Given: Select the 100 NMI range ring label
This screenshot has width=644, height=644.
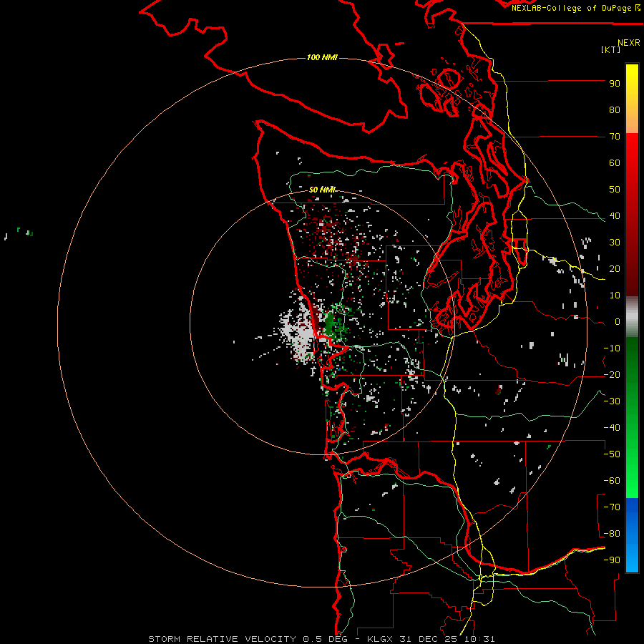Looking at the screenshot, I should pyautogui.click(x=322, y=57).
